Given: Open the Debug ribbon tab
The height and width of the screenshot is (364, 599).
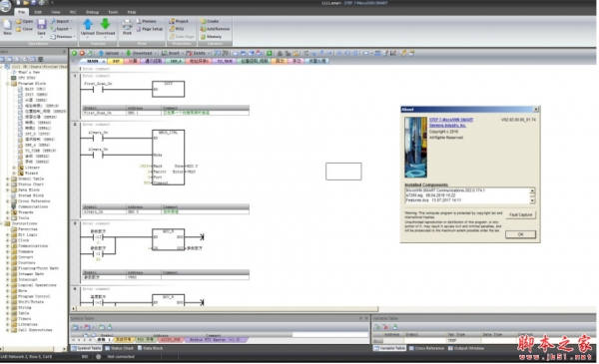Looking at the screenshot, I should click(92, 12).
